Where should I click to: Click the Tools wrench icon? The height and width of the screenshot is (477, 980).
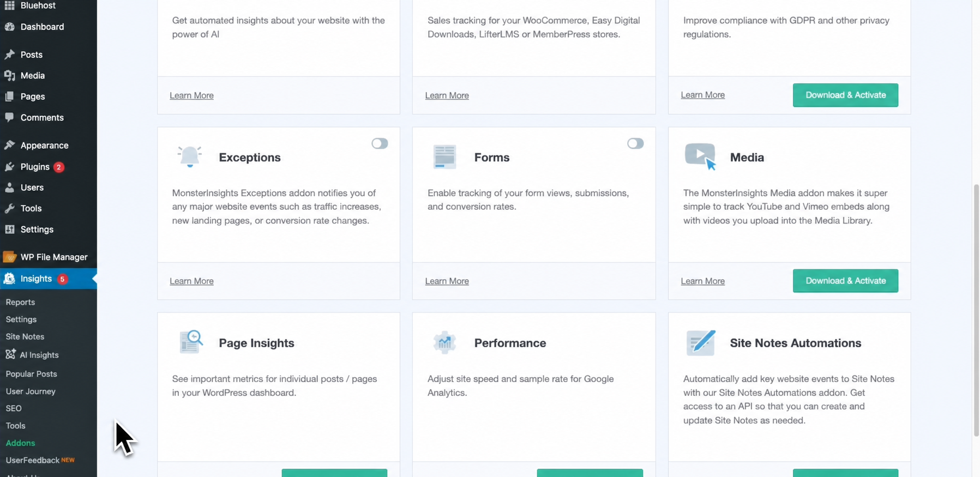click(9, 208)
